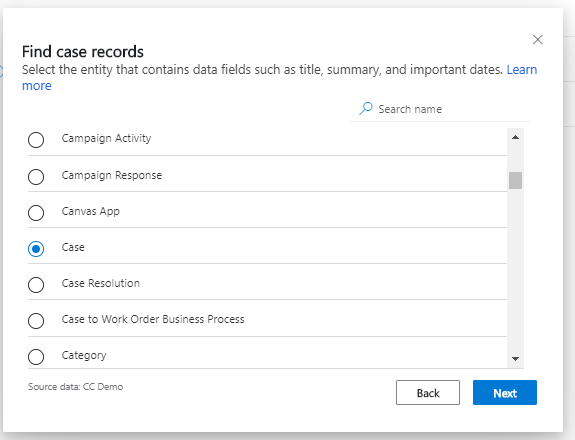This screenshot has width=575, height=440.
Task: Choose the Canvas App radio option
Action: pos(36,213)
